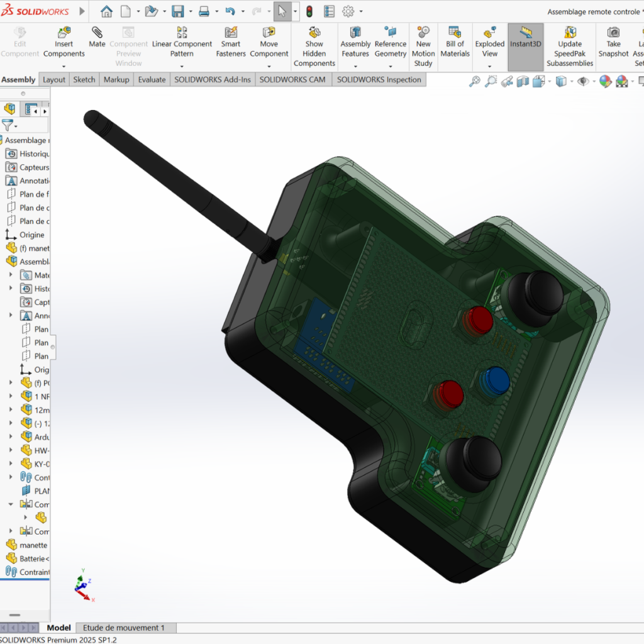644x644 pixels.
Task: Select the FeatureManager Design Tree tab
Action: click(x=10, y=109)
